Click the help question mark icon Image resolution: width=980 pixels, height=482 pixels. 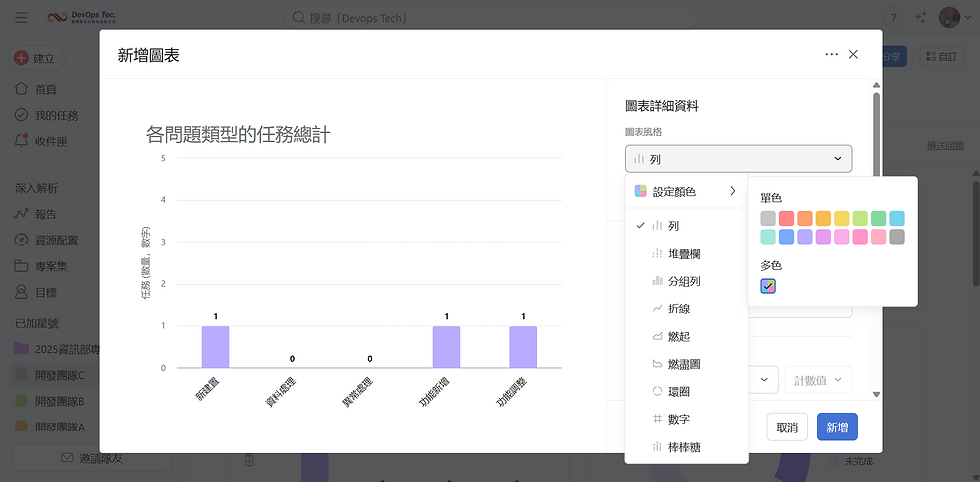coord(894,18)
